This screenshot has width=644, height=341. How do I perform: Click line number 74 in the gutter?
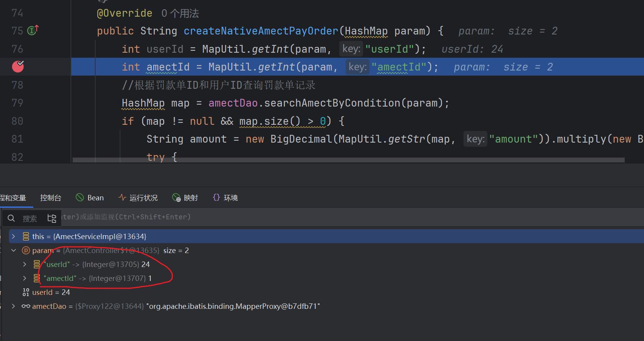tap(17, 13)
